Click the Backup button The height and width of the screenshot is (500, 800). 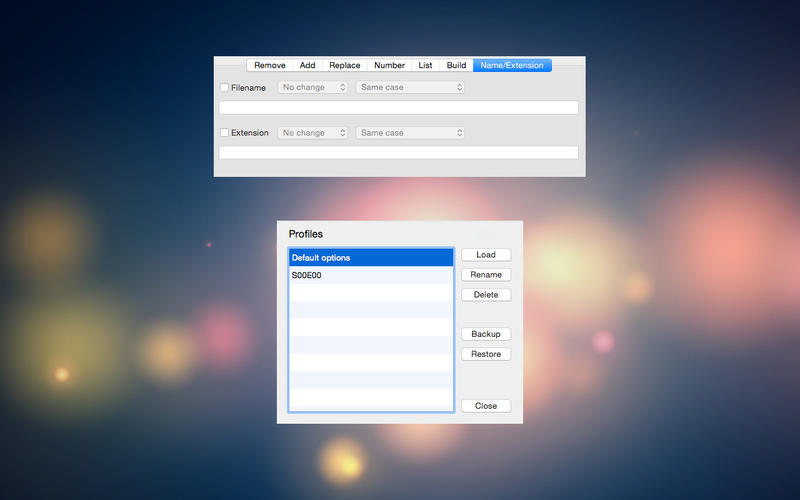(486, 334)
